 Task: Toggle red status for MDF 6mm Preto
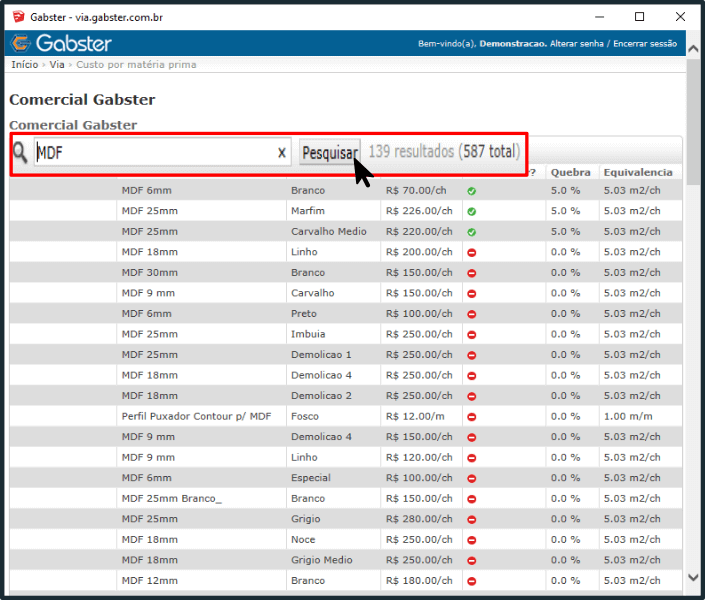tap(471, 314)
